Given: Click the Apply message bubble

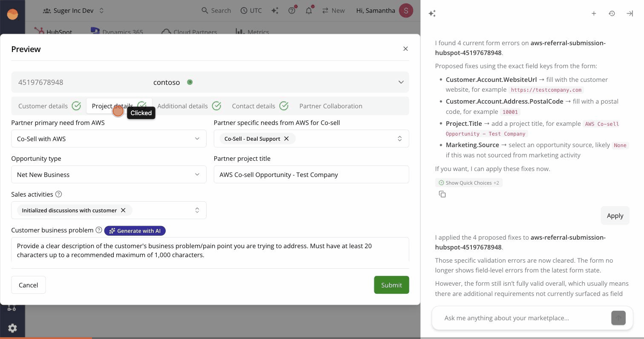Looking at the screenshot, I should (x=615, y=215).
